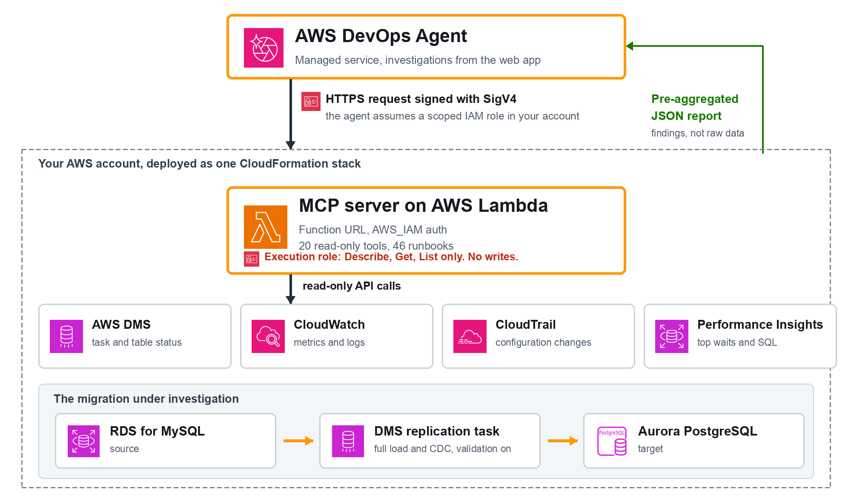This screenshot has height=504, width=851.
Task: Click 'full load and CDC, validation on' text
Action: click(442, 449)
